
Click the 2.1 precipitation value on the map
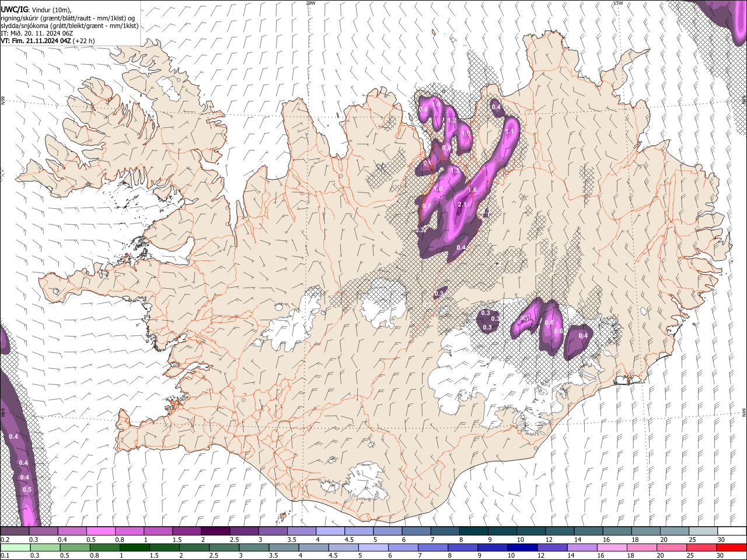tap(463, 204)
